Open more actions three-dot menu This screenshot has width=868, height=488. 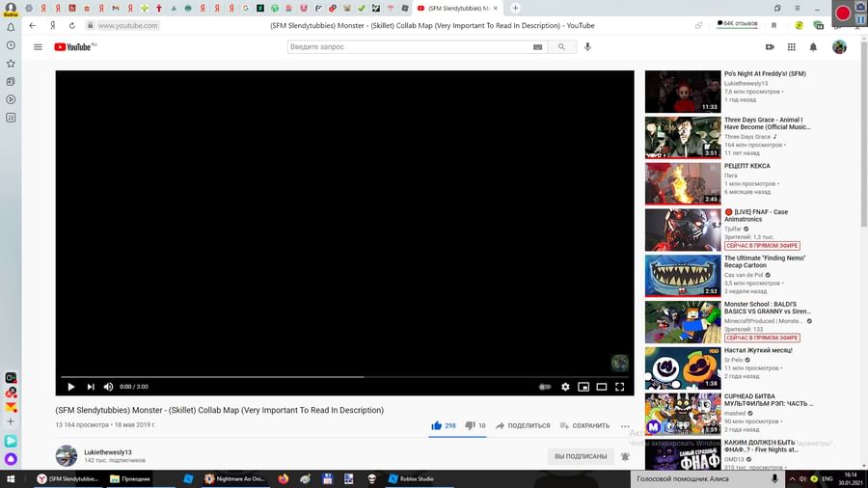[625, 426]
